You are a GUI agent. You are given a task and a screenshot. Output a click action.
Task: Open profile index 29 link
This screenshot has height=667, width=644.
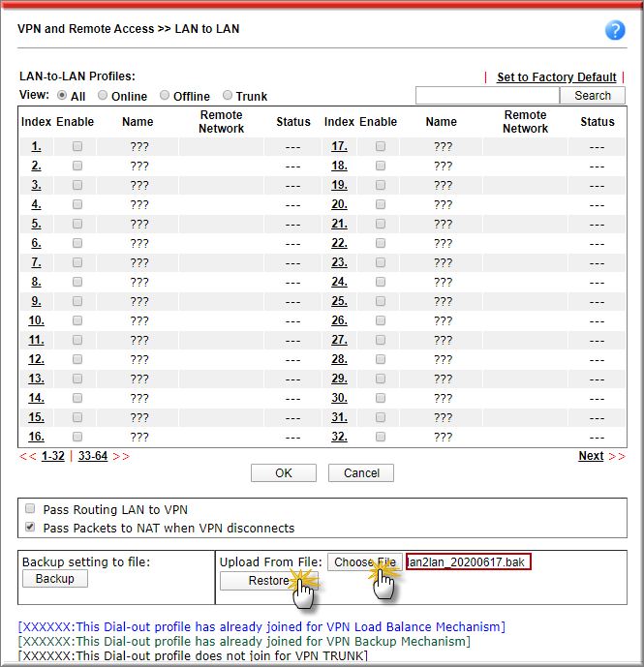[x=339, y=379]
